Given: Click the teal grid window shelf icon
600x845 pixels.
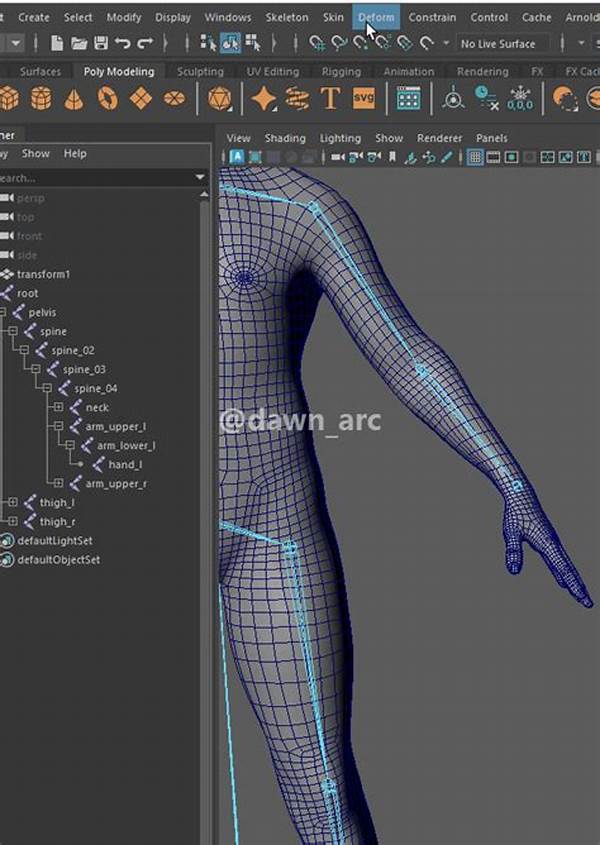Looking at the screenshot, I should (409, 99).
